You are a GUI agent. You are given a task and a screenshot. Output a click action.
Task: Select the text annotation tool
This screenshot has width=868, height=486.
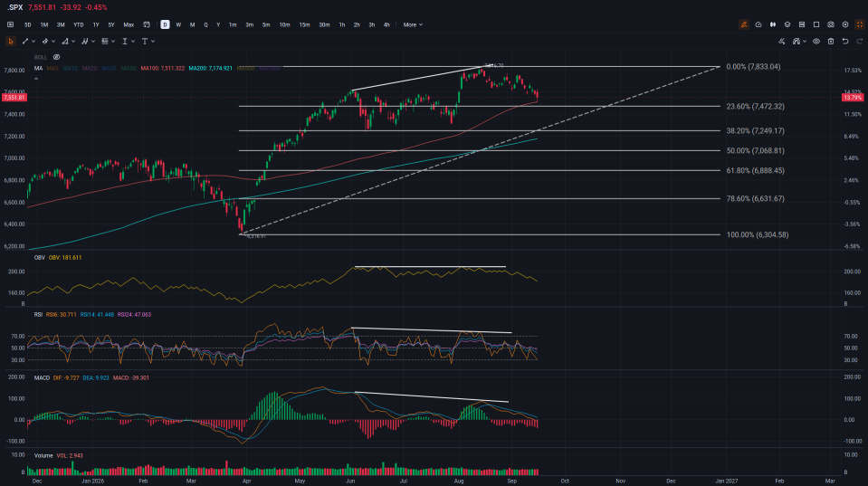(x=145, y=42)
